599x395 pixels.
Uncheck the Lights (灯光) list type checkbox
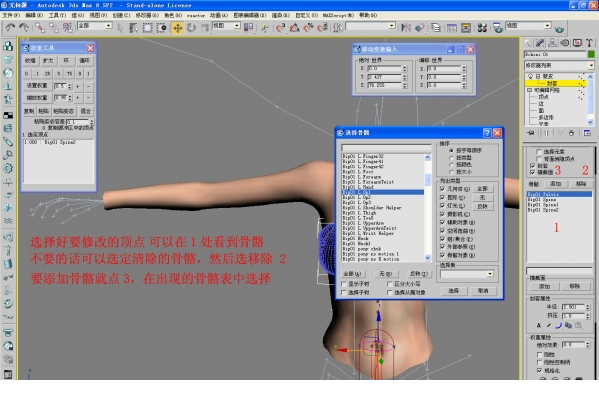(442, 206)
